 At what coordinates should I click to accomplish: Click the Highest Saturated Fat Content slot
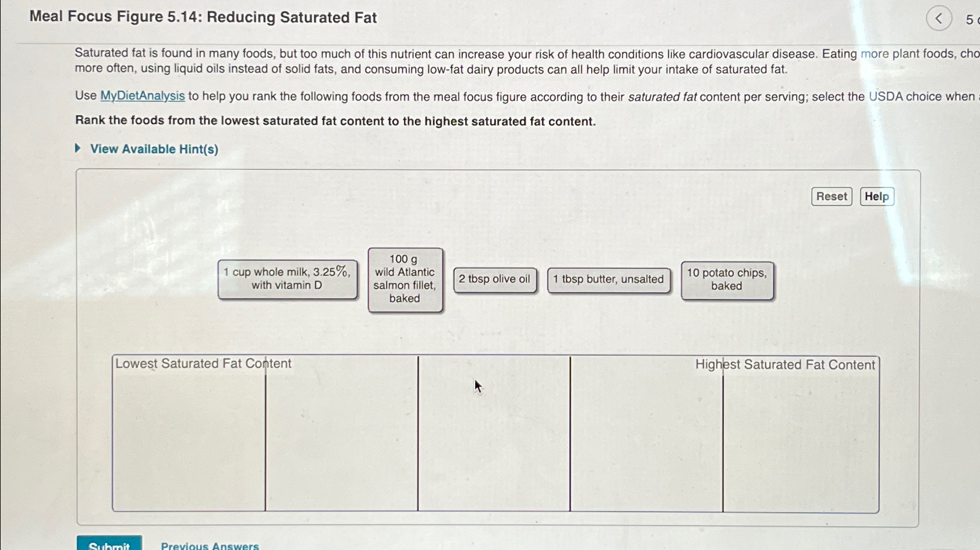pyautogui.click(x=801, y=434)
